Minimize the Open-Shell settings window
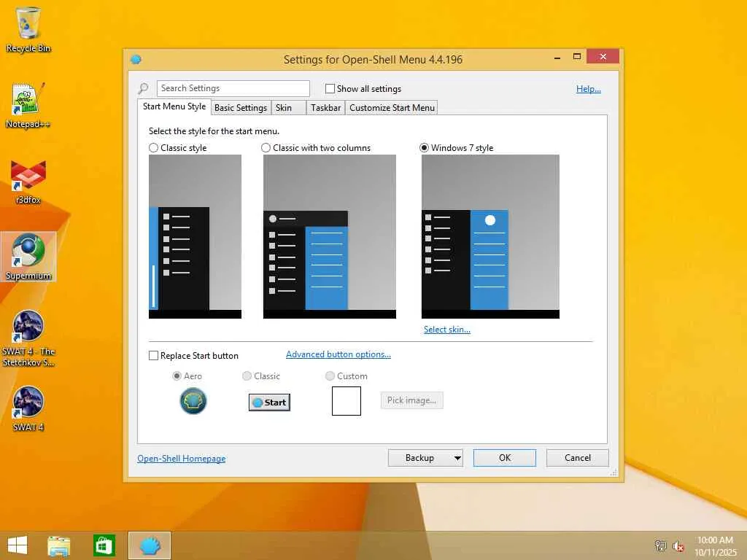The image size is (747, 560). (557, 57)
